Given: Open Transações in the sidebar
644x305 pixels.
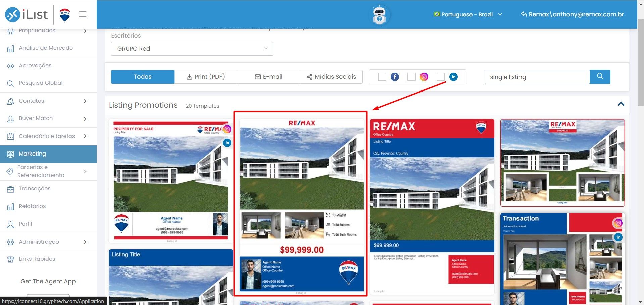Looking at the screenshot, I should [48, 189].
